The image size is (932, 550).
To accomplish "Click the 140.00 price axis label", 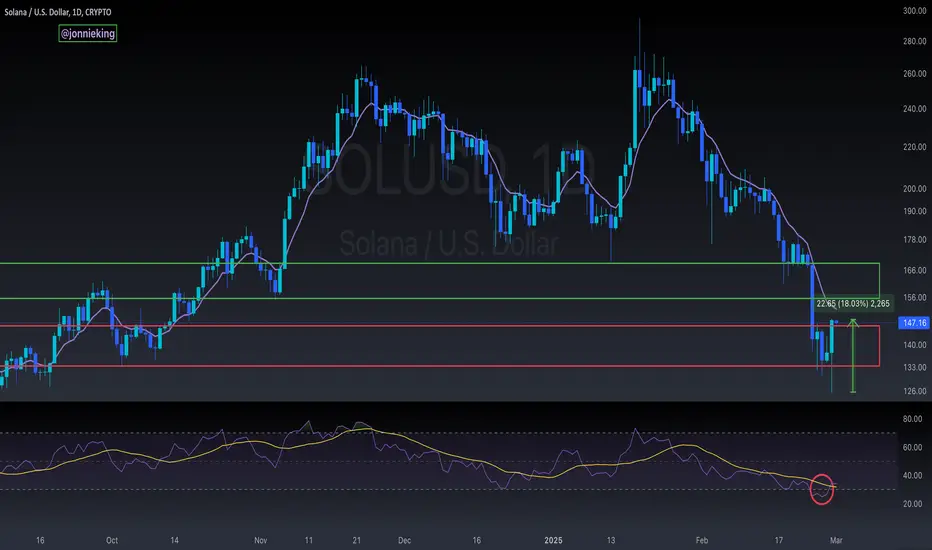I will (x=914, y=345).
